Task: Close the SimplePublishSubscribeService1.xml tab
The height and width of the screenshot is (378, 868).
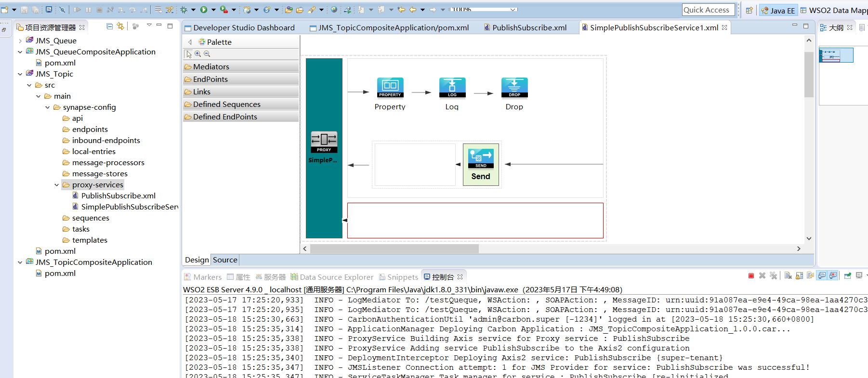Action: coord(724,27)
